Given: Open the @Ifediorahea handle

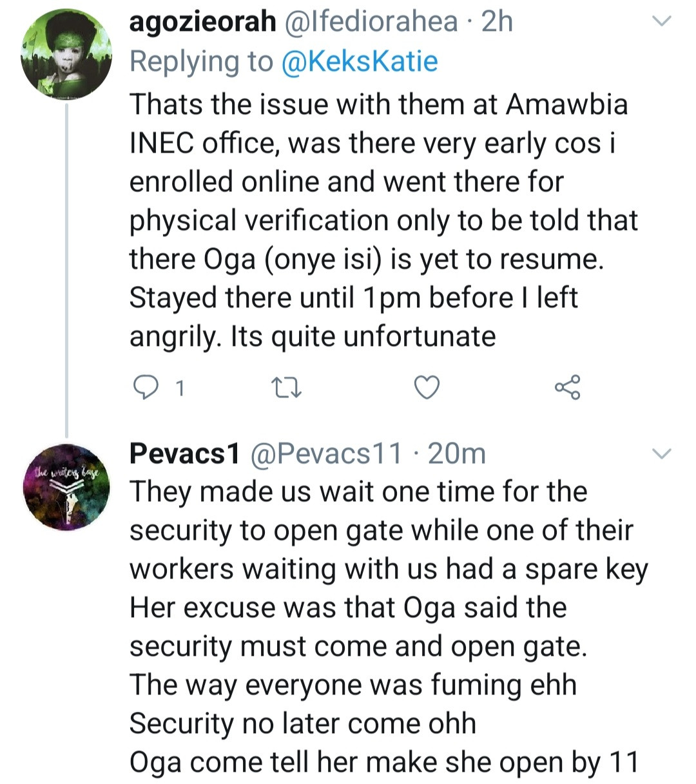Looking at the screenshot, I should (x=372, y=22).
